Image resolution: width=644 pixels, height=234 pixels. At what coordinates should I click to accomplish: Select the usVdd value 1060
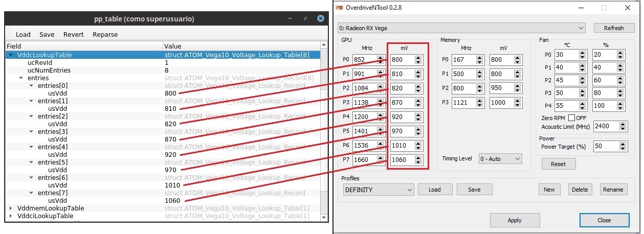point(172,200)
